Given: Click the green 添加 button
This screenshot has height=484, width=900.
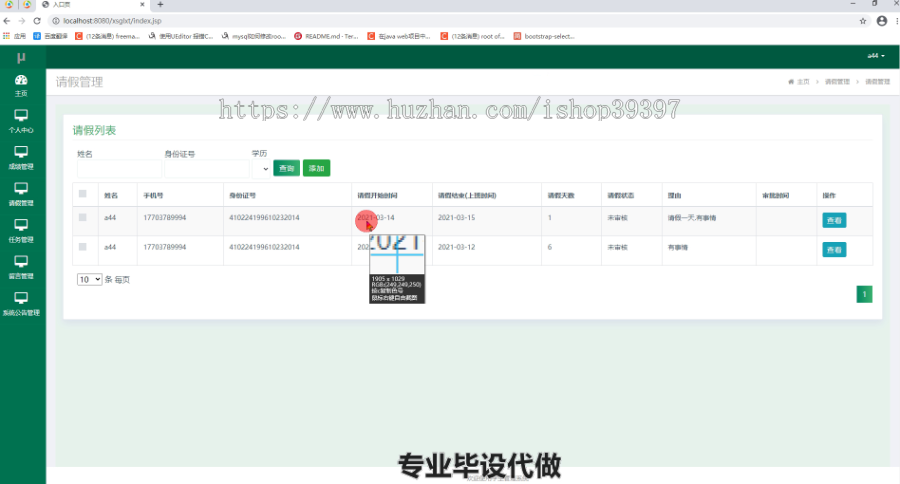Looking at the screenshot, I should tap(316, 168).
